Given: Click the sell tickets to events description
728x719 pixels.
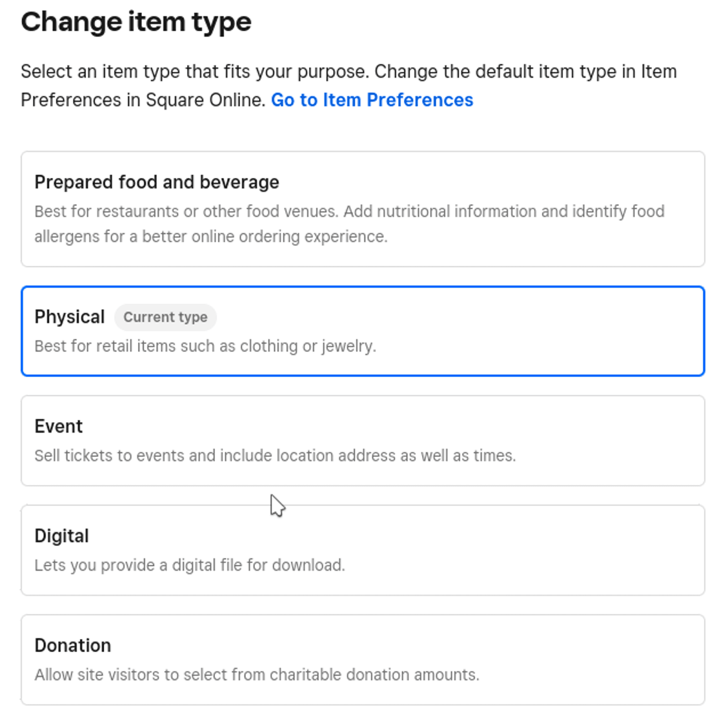Looking at the screenshot, I should click(x=275, y=456).
